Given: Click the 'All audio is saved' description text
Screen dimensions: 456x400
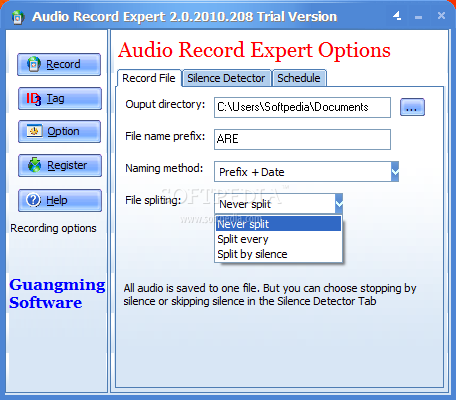Looking at the screenshot, I should click(270, 295).
